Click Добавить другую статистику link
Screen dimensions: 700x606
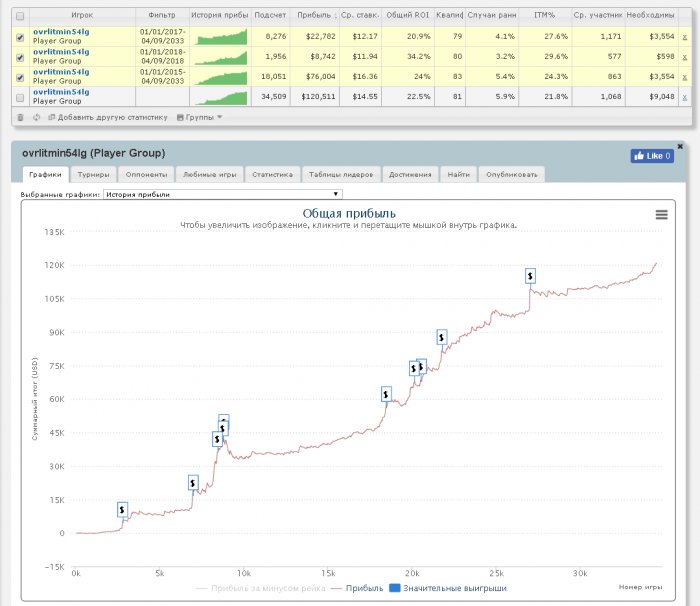(109, 117)
